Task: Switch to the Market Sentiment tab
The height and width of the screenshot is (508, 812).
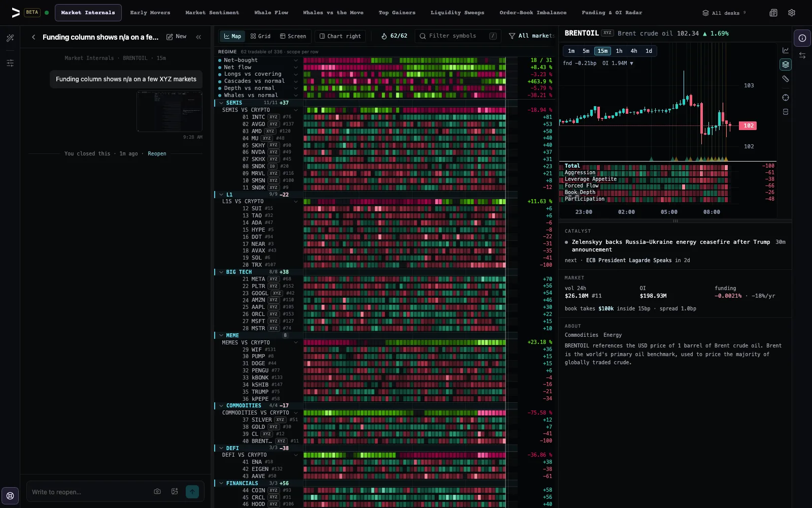Action: (212, 13)
